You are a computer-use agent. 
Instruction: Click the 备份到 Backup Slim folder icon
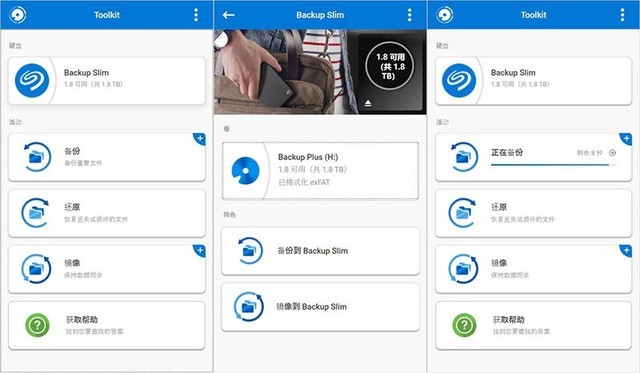click(250, 251)
